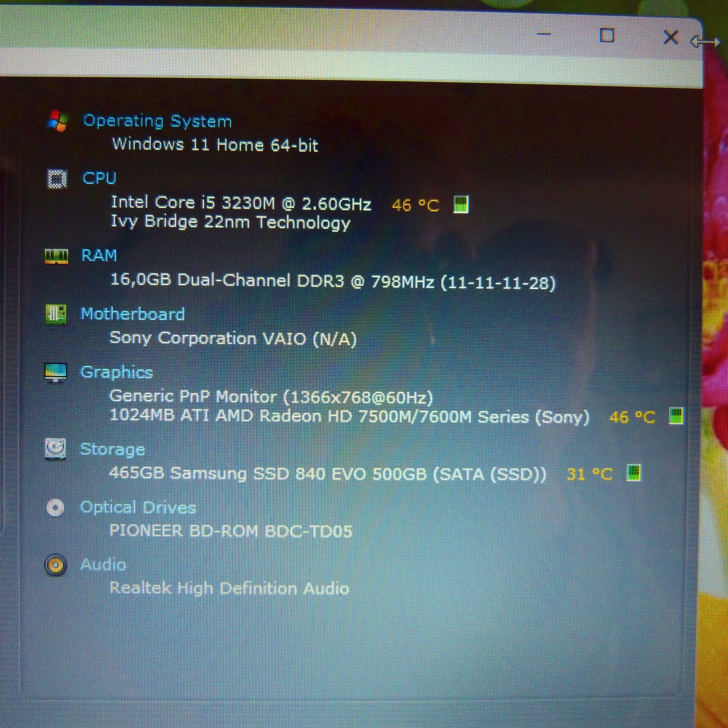Select the Windows 11 Home 64-bit text
The height and width of the screenshot is (728, 728).
pyautogui.click(x=215, y=144)
